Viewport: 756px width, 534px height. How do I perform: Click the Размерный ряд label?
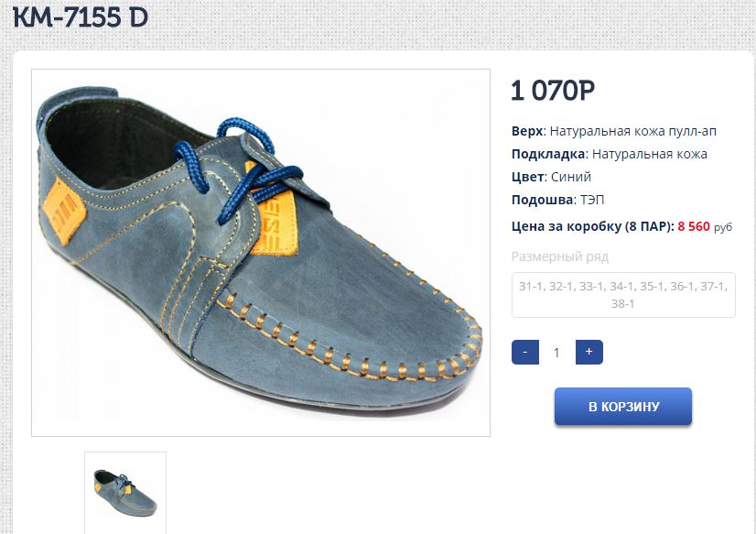559,256
